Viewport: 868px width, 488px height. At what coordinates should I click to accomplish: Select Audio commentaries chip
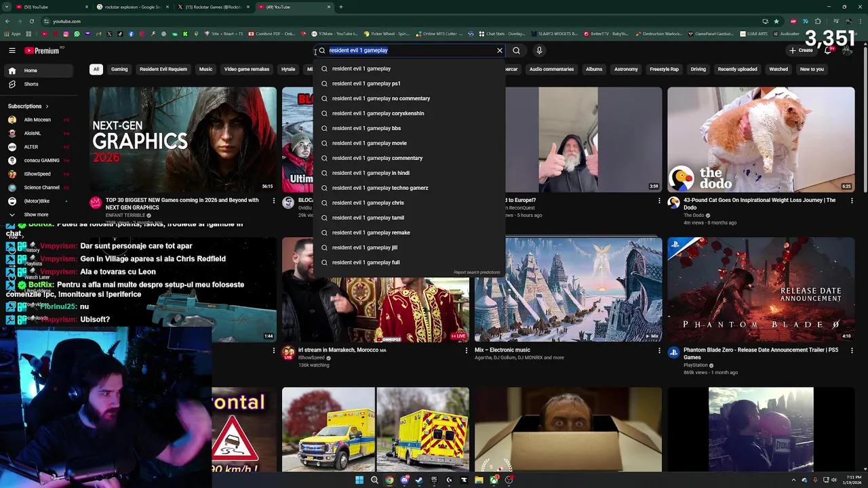pyautogui.click(x=551, y=69)
